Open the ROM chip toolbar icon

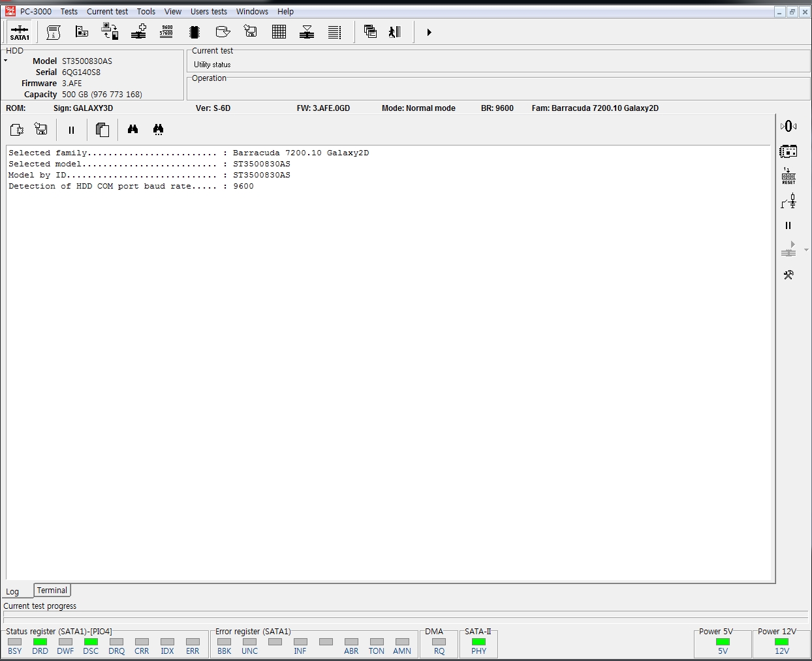[194, 32]
